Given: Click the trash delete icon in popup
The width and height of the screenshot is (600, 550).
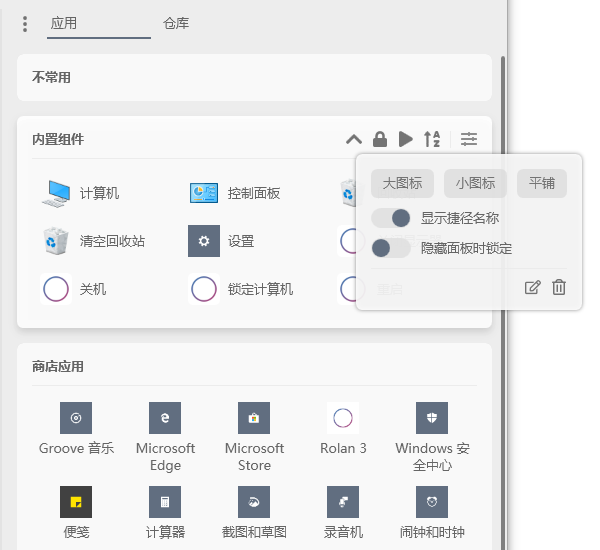Looking at the screenshot, I should 559,287.
